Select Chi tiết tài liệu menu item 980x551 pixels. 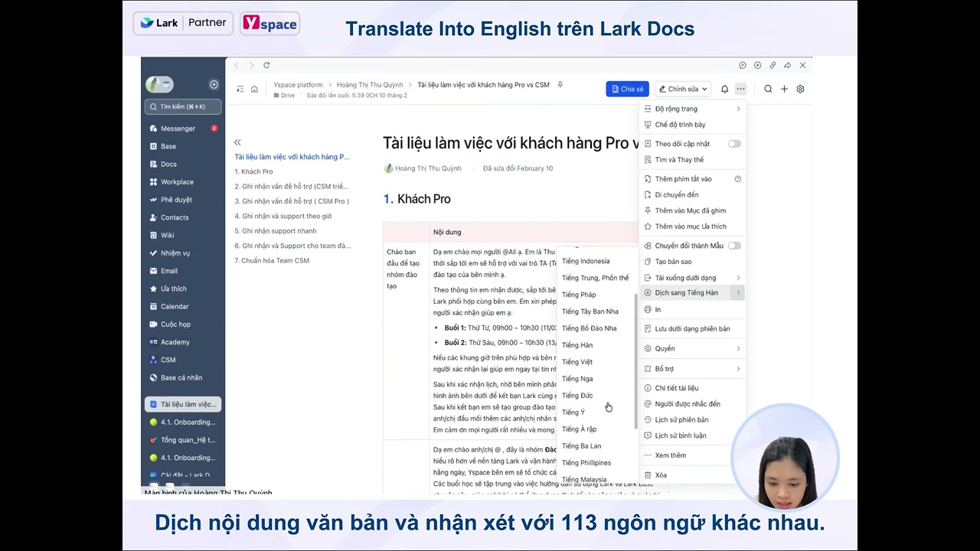click(x=692, y=388)
